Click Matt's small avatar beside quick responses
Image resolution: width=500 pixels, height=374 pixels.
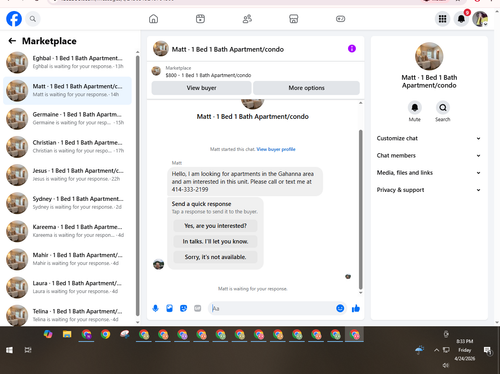pos(158,264)
